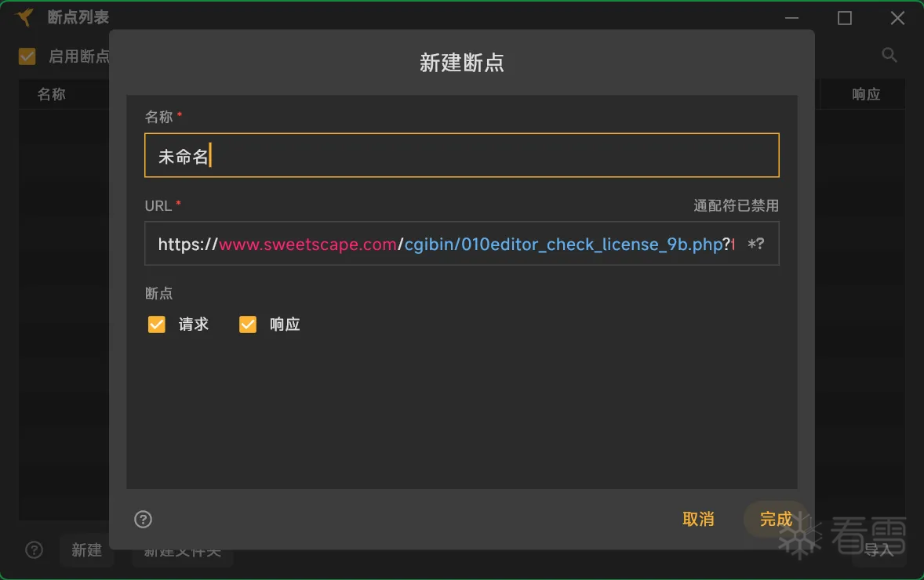924x580 pixels.
Task: Click the 名称 column header
Action: point(50,94)
